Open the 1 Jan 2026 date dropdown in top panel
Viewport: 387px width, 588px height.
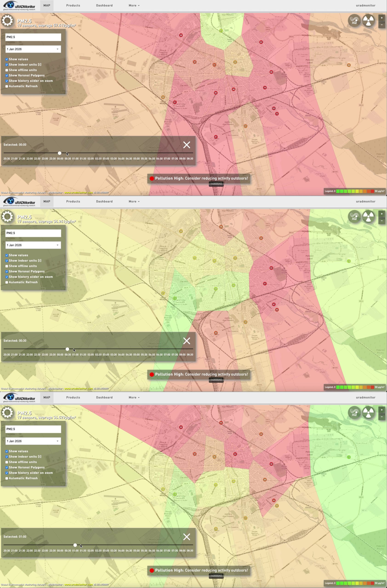(33, 49)
